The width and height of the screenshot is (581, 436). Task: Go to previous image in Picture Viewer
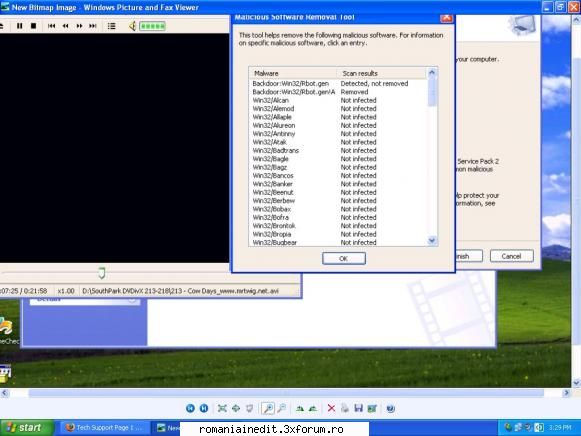click(190, 408)
